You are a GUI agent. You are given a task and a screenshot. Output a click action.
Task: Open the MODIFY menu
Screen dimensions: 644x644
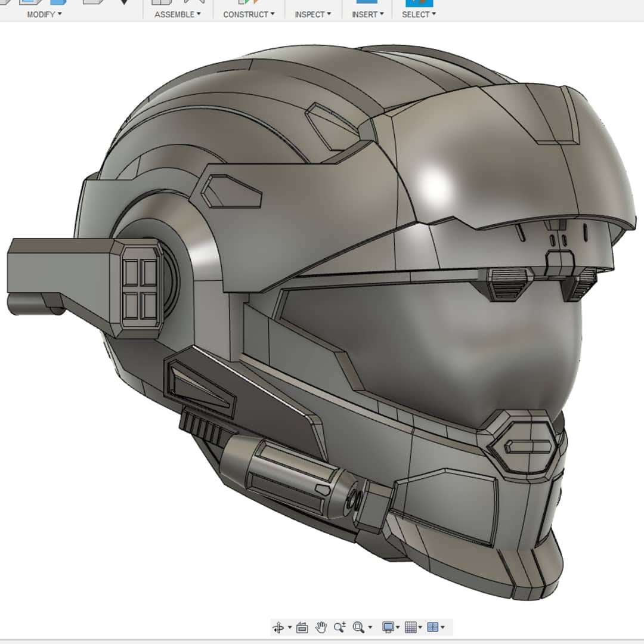tap(44, 14)
